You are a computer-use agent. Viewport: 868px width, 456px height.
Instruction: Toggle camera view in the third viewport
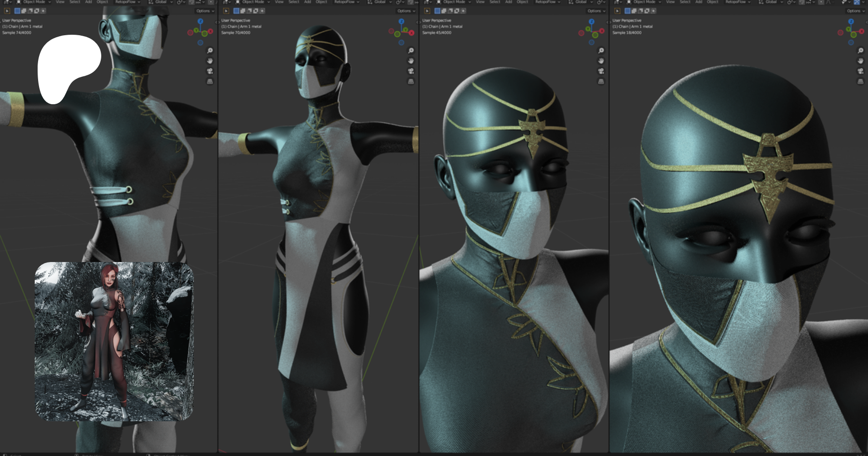click(601, 71)
